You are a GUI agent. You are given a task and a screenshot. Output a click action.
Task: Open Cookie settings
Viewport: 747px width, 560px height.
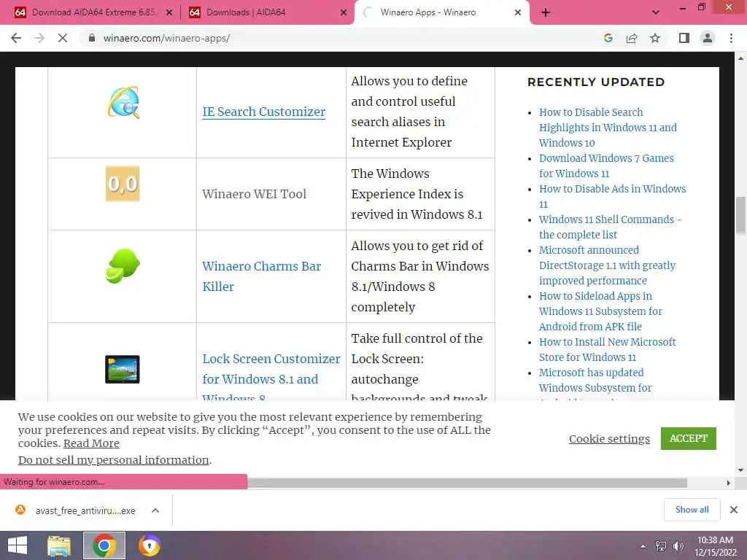pyautogui.click(x=609, y=438)
